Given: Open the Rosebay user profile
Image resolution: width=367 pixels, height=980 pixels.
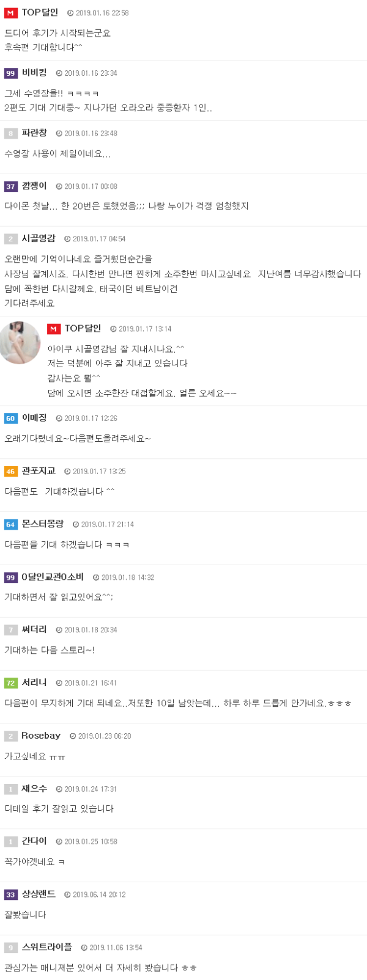Looking at the screenshot, I should coord(41,736).
